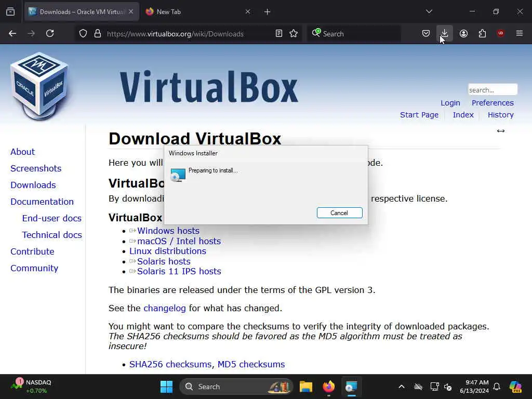Screen dimensions: 532x399
Task: Click the network display tray icon
Action: coord(434,387)
